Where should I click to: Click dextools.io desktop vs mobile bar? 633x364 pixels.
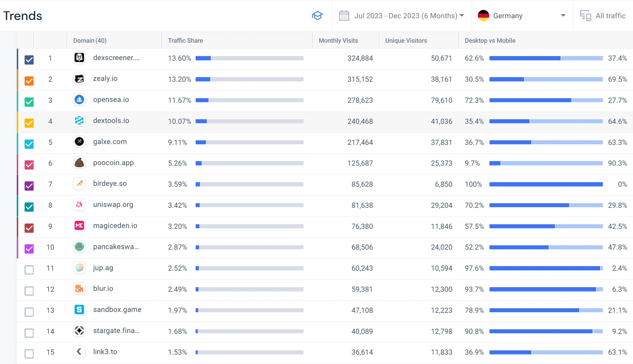point(546,121)
